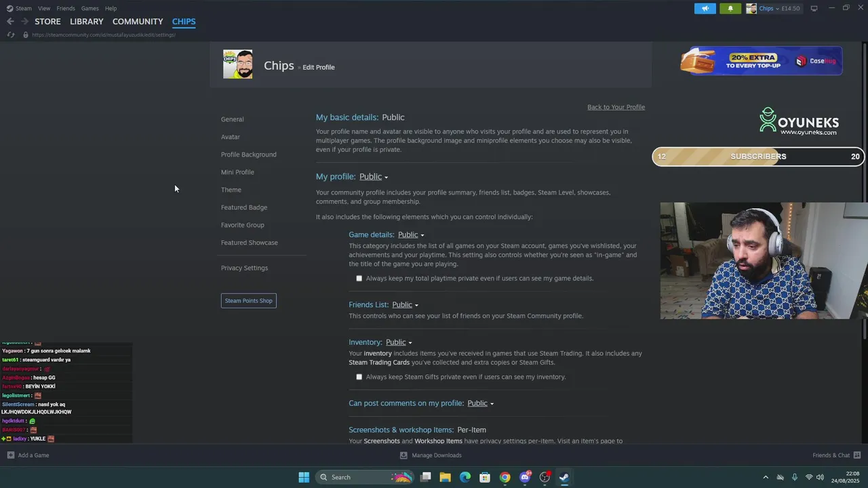Click Back to Your Profile link
The width and height of the screenshot is (868, 488).
(616, 107)
